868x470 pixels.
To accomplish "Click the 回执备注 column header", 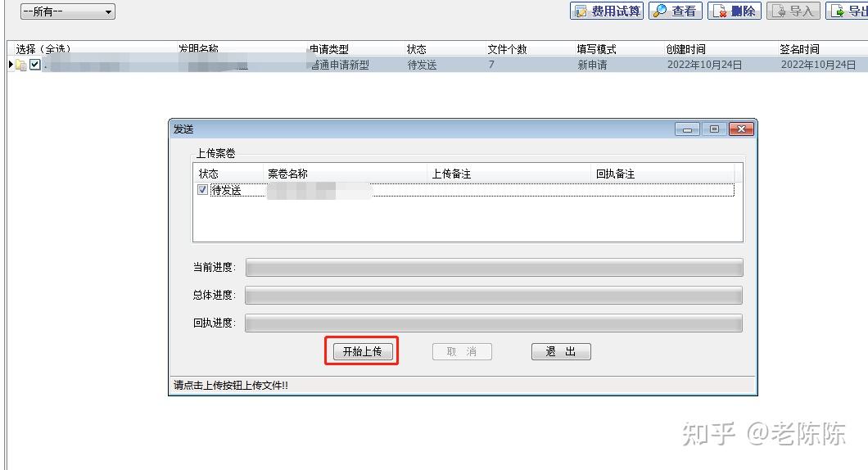I will (615, 174).
